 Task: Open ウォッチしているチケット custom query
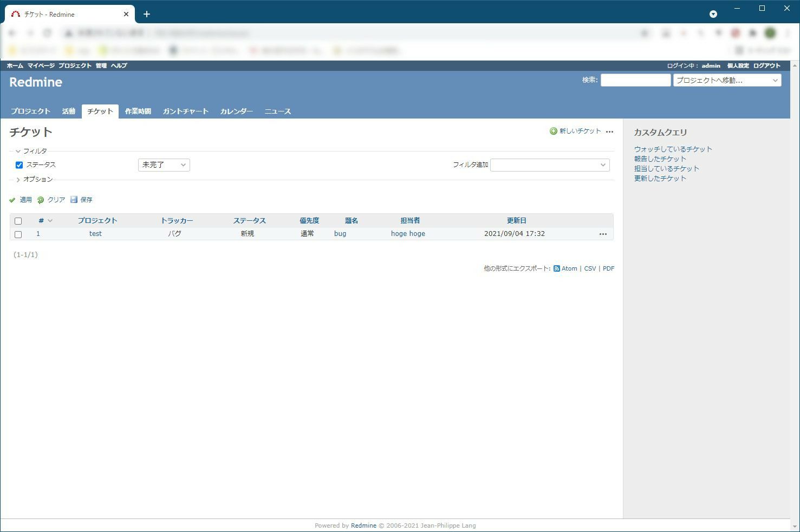point(673,149)
